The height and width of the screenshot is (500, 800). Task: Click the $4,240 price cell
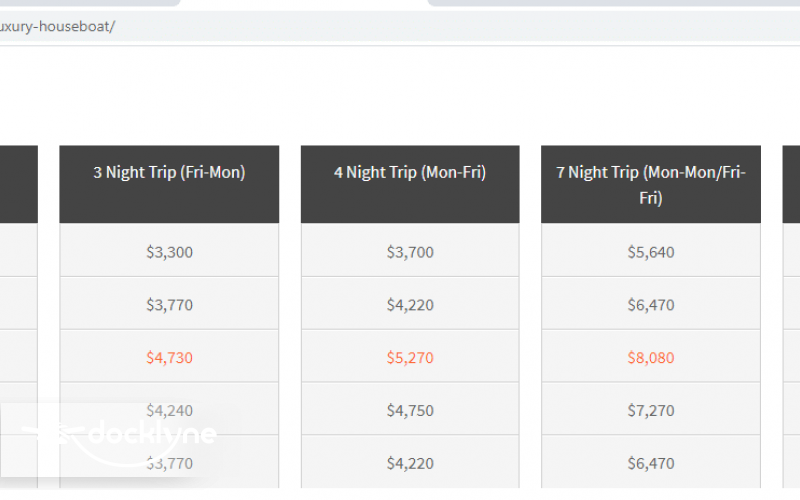tap(169, 410)
